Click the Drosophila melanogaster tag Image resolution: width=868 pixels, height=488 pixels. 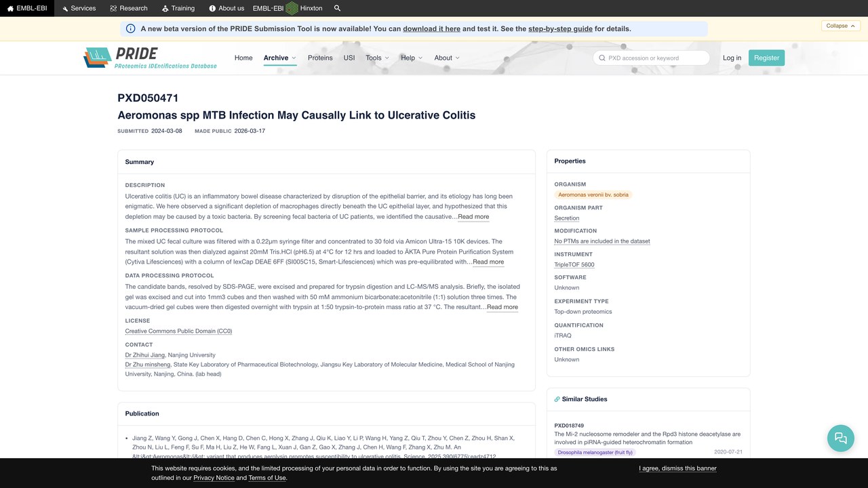pyautogui.click(x=595, y=452)
